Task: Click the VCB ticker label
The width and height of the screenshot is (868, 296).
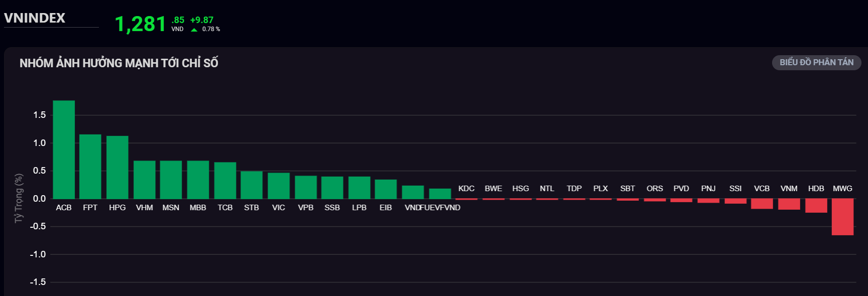Action: 762,189
